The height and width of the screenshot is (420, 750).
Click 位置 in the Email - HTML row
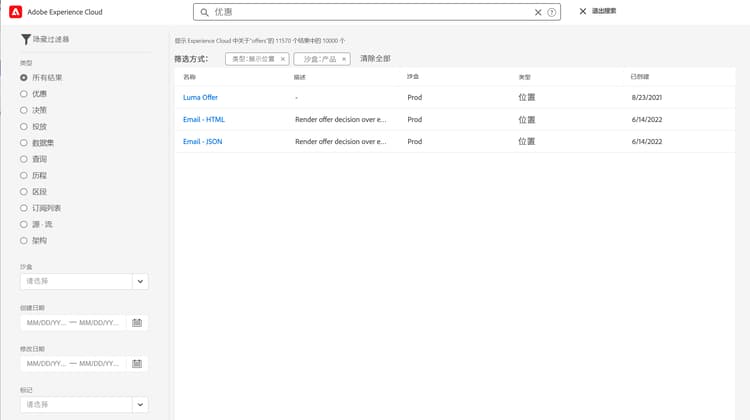point(527,120)
